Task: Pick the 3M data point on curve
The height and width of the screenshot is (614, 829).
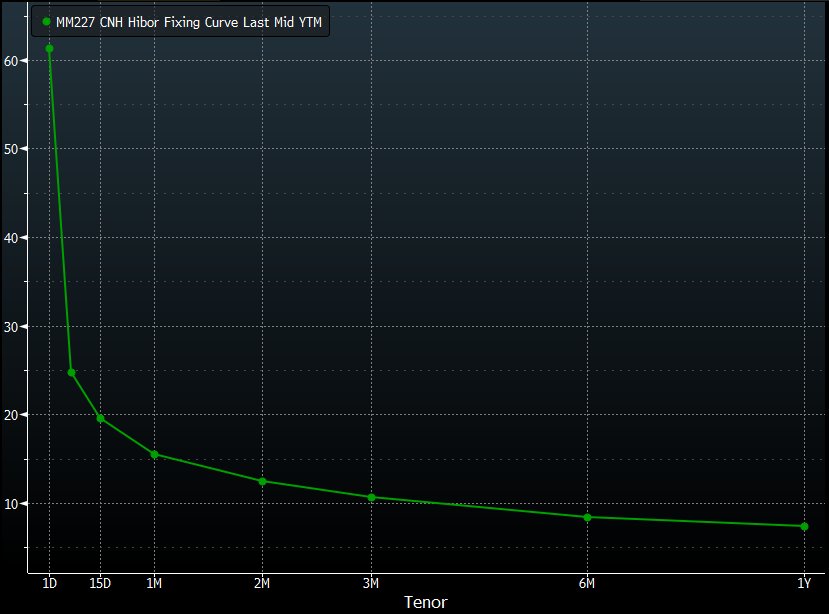Action: click(x=371, y=497)
